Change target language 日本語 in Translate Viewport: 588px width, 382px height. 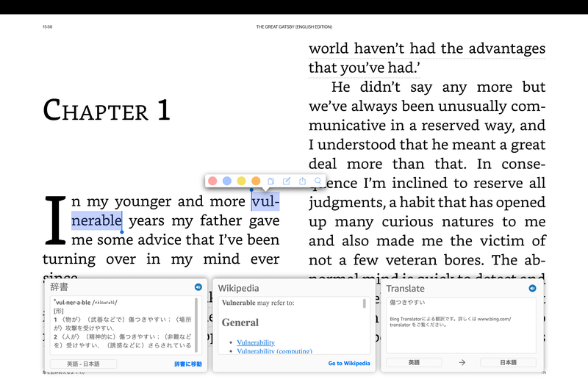pyautogui.click(x=508, y=362)
